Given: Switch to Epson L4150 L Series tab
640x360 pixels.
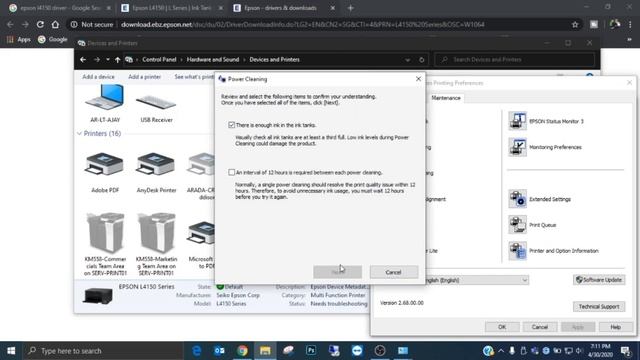Looking at the screenshot, I should (172, 8).
